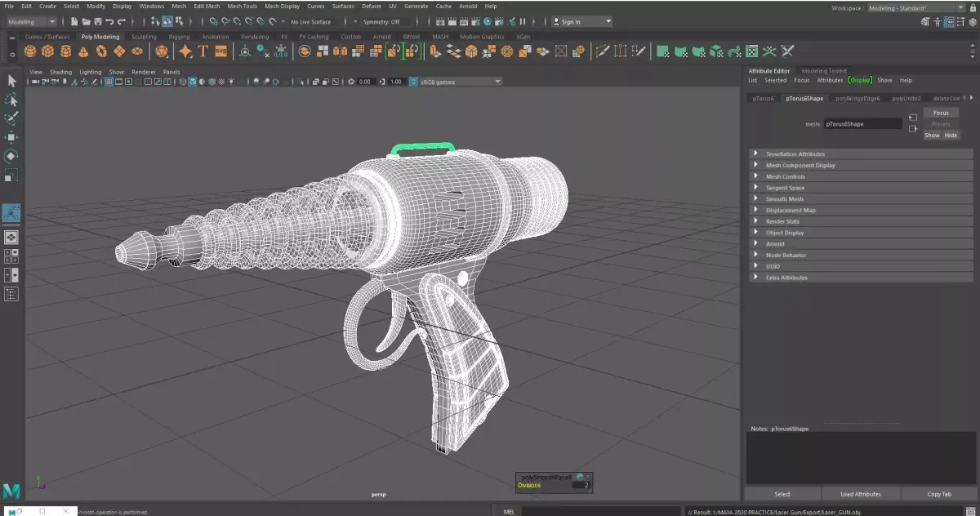The image size is (980, 516).
Task: Create a polygon torus from the shelf
Action: click(101, 51)
